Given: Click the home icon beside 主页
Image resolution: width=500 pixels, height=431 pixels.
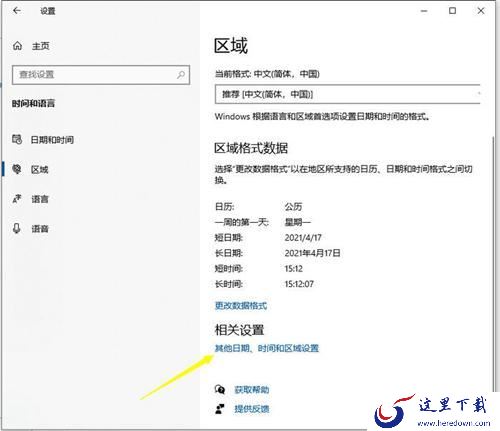Looking at the screenshot, I should 17,46.
